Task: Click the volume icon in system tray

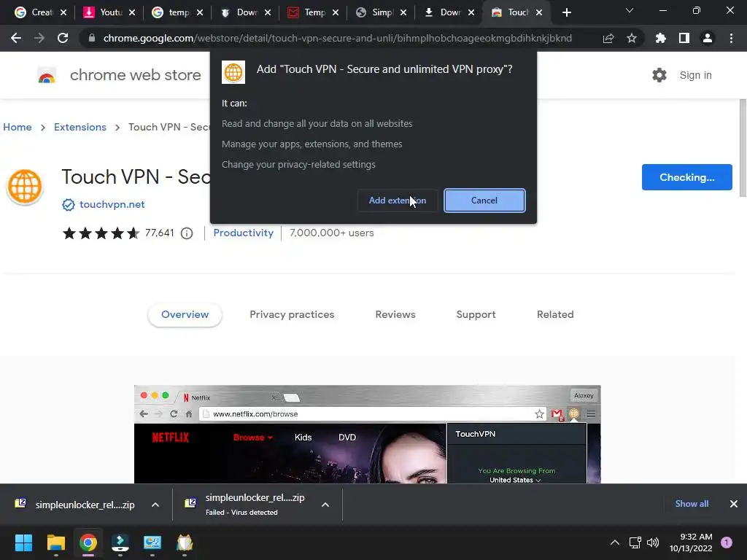Action: [x=653, y=542]
